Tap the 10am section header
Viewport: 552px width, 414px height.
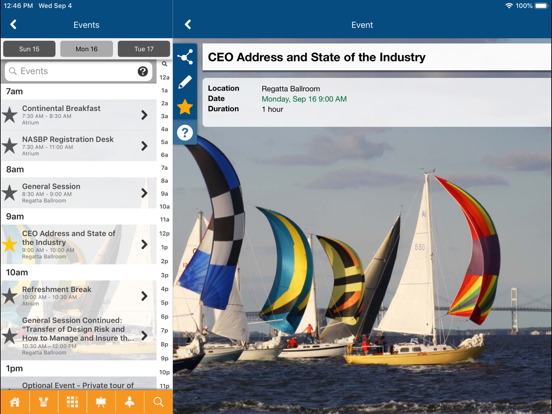(x=17, y=272)
